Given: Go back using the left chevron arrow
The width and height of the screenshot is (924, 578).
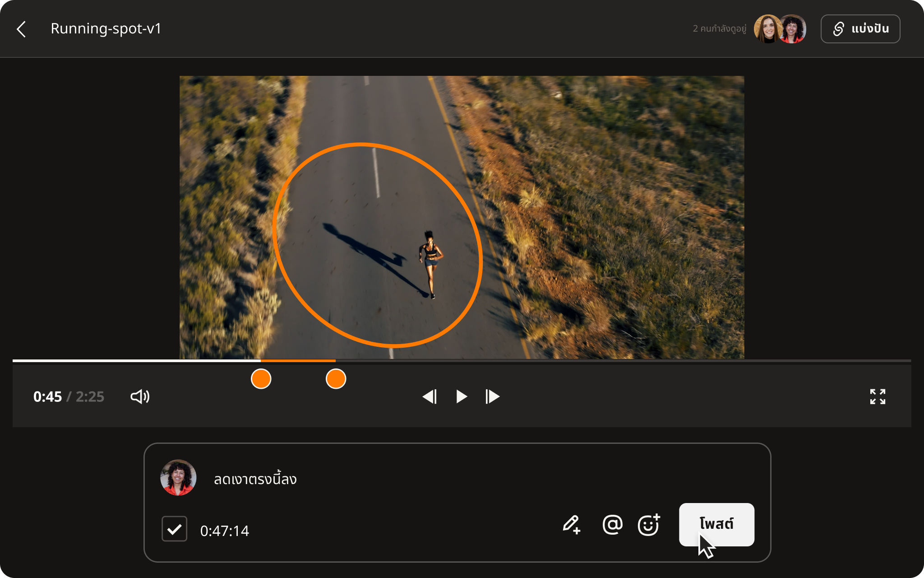Looking at the screenshot, I should click(21, 29).
